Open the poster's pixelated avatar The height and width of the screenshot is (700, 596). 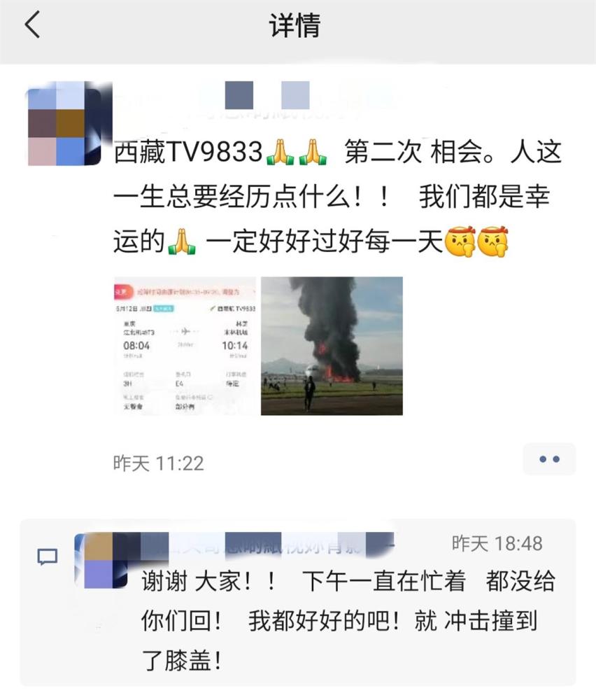click(64, 124)
